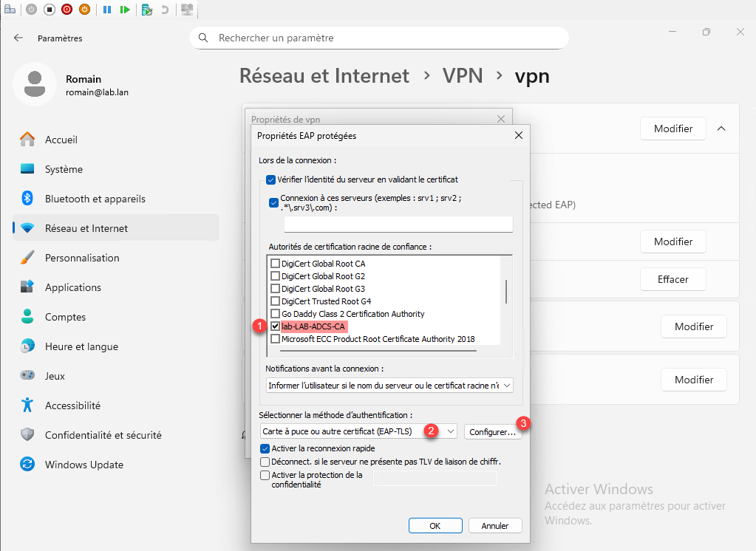The width and height of the screenshot is (756, 551).
Task: Select Bluetooth et appareils in sidebar
Action: pos(95,199)
